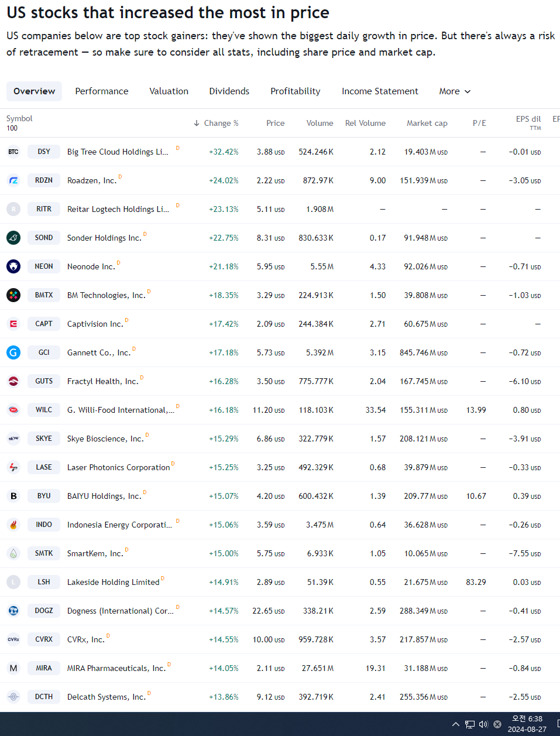Open the BMTX ticker symbol

click(x=44, y=295)
